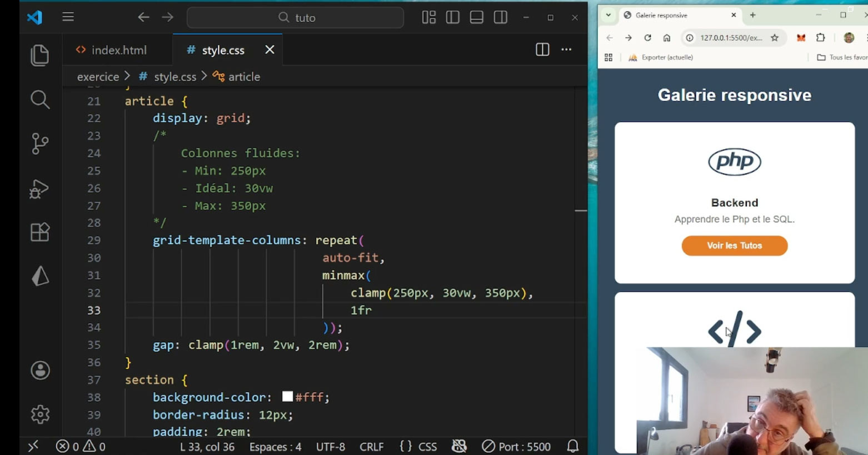
Task: Click the #fff color swatch
Action: (x=287, y=397)
